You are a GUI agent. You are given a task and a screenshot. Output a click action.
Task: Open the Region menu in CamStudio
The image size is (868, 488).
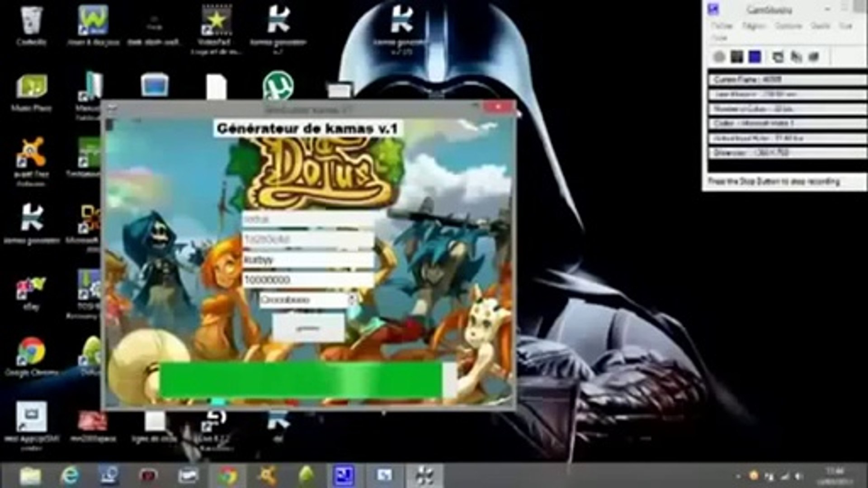tap(754, 26)
